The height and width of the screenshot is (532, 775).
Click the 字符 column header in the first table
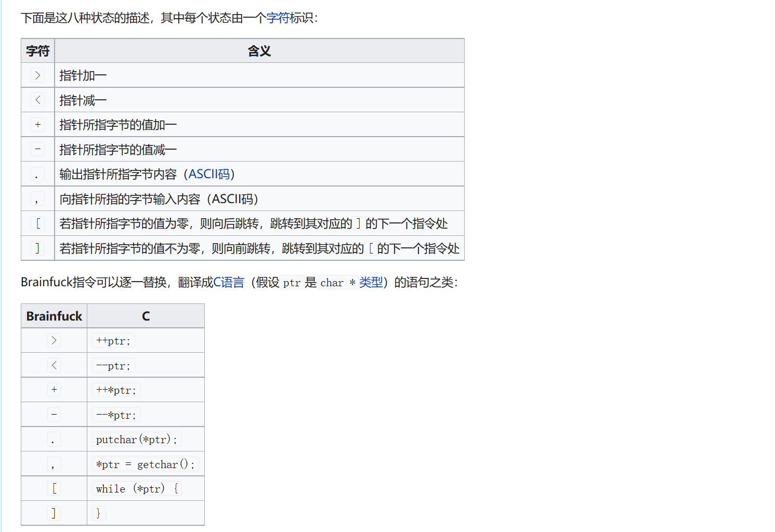tap(37, 51)
